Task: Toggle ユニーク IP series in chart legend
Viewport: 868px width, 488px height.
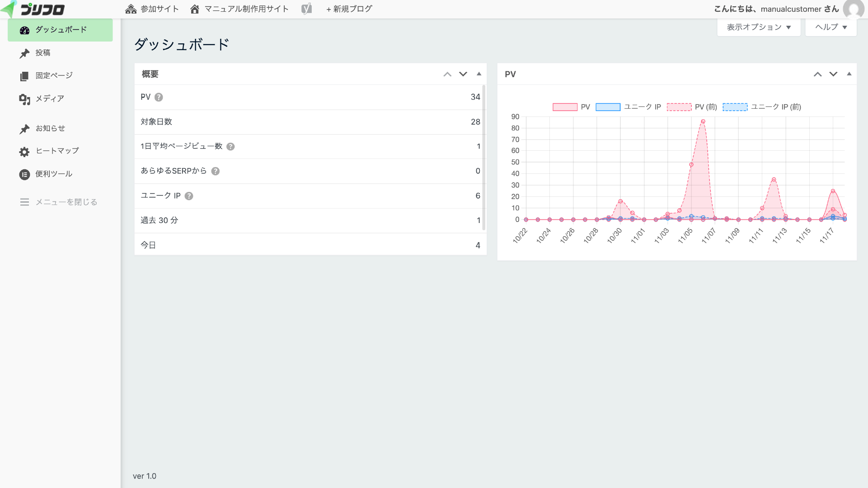Action: point(608,107)
